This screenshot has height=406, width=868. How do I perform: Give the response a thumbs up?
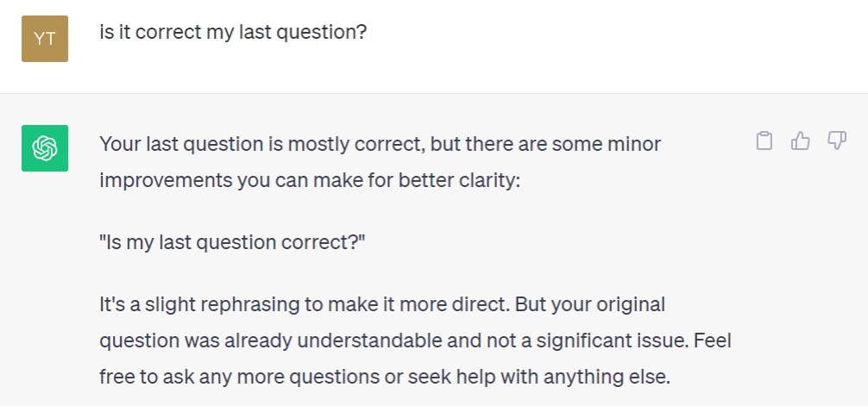pos(800,141)
